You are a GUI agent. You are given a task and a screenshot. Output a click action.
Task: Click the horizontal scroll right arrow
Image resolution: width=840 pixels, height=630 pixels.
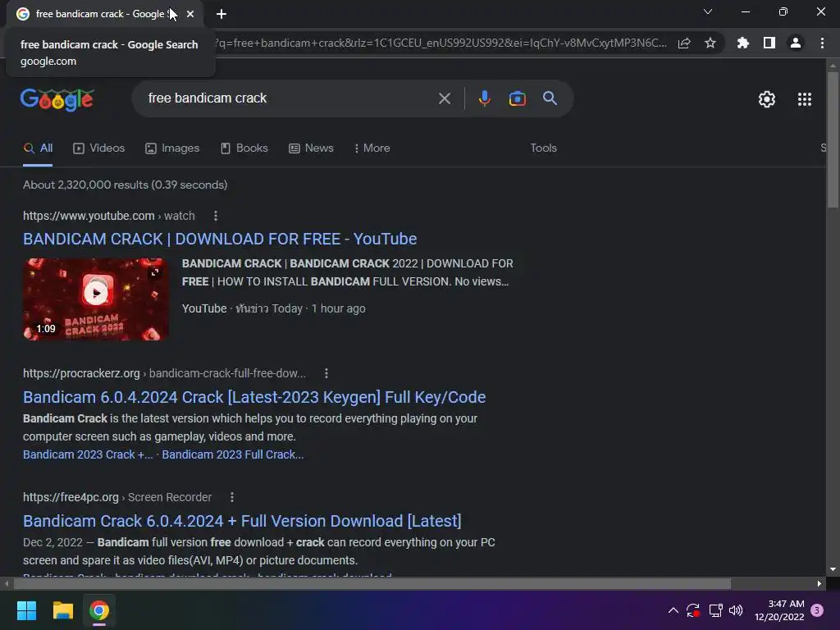pos(819,583)
